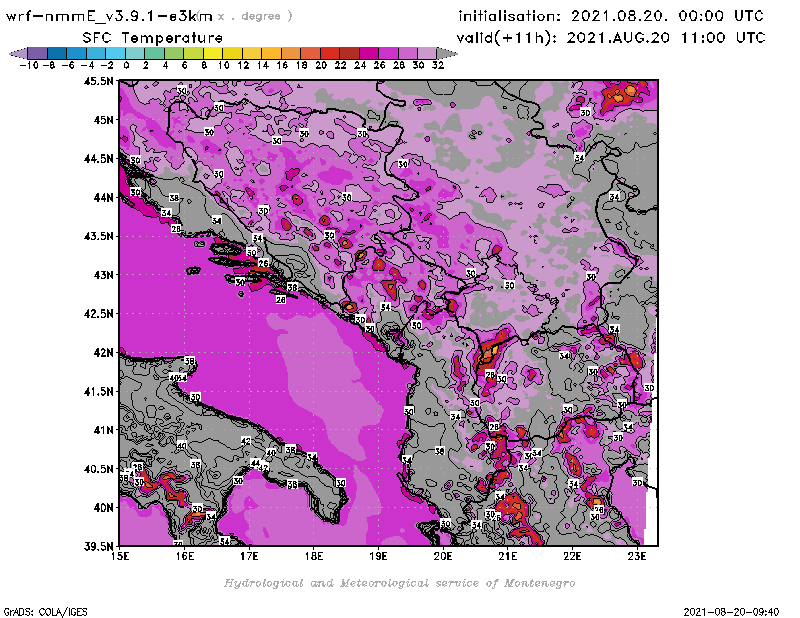The width and height of the screenshot is (800, 618).
Task: Pick the legend swatch between 26 and 28
Action: pyautogui.click(x=388, y=53)
